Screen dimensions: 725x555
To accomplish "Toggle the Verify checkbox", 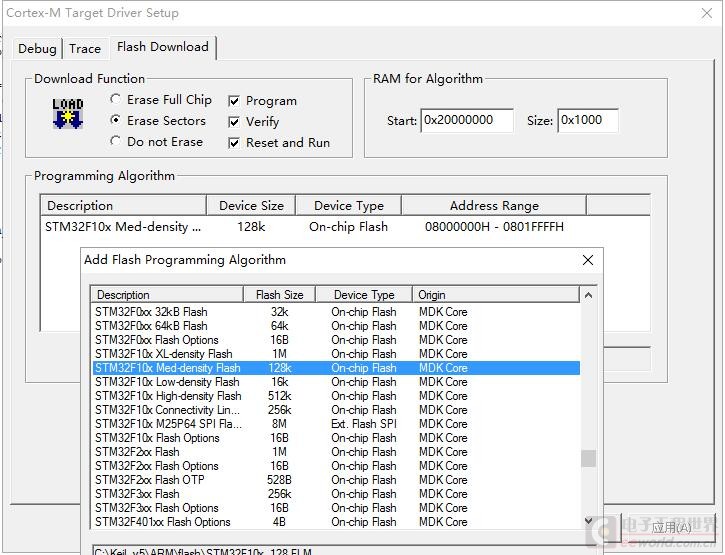I will (x=254, y=122).
